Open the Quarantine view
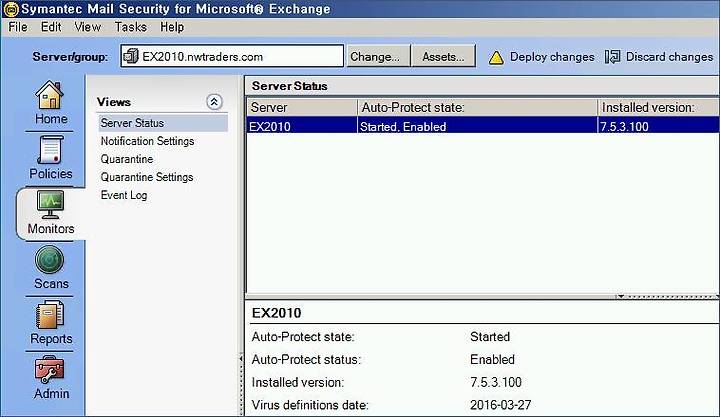 127,159
